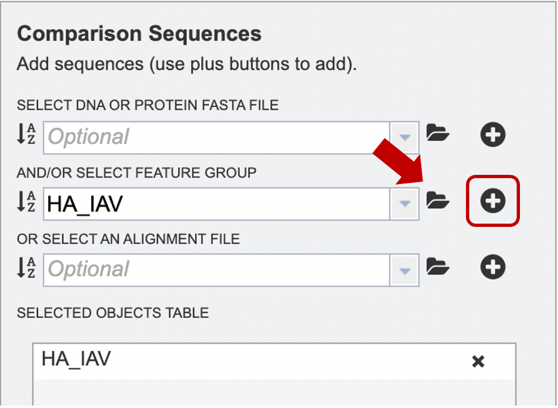The height and width of the screenshot is (408, 558).
Task: Click the HA_IAV feature group text field
Action: tap(216, 204)
